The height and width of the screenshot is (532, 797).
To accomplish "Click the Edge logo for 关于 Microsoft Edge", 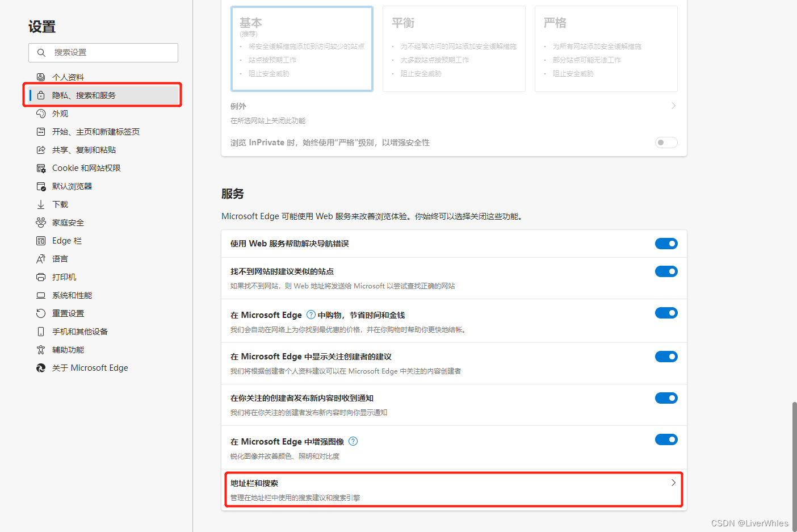I will click(x=41, y=368).
